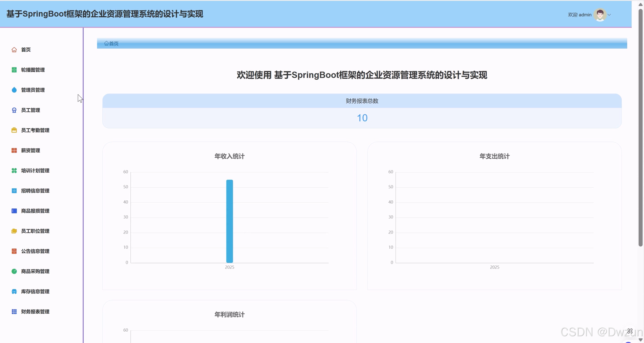The height and width of the screenshot is (343, 644).
Task: Click the green 轮播图管理 sidebar icon
Action: click(14, 70)
